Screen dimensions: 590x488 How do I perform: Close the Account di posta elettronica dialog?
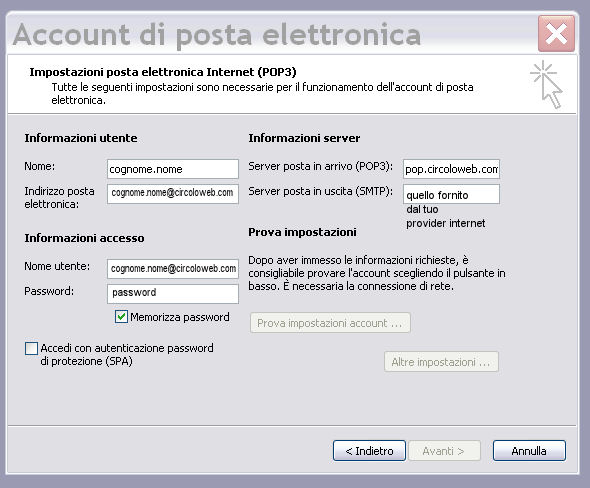click(x=556, y=33)
